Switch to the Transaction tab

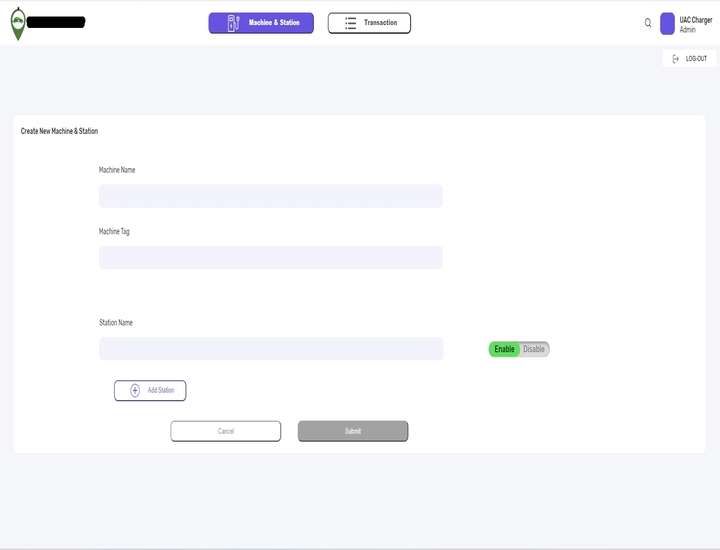369,23
